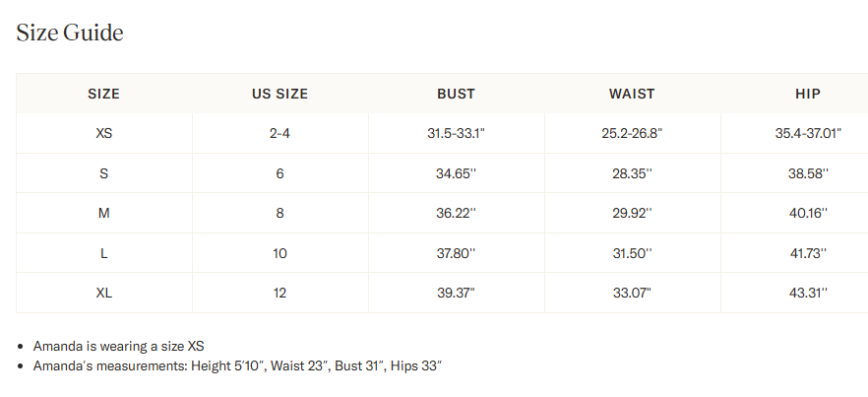Click the HIP column header
Screen dimensions: 868x397
tap(808, 95)
